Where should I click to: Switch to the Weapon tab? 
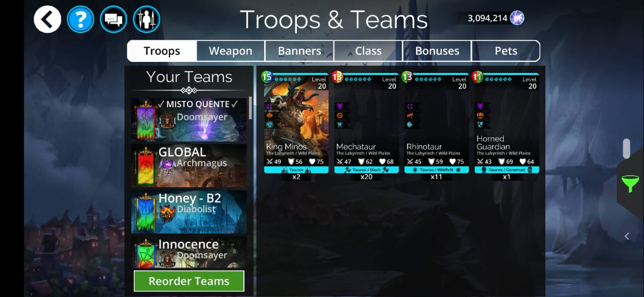(x=230, y=51)
